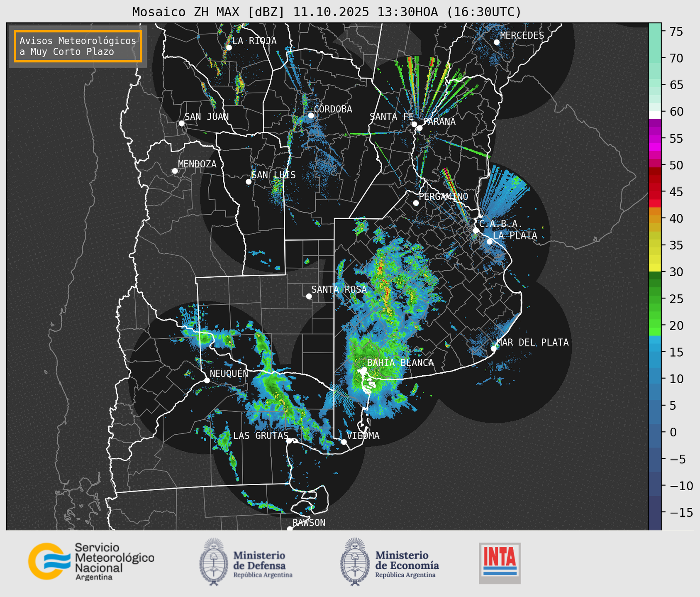Click the Servicio Meteorológico Nacional logo
700x597 pixels.
pos(91,561)
